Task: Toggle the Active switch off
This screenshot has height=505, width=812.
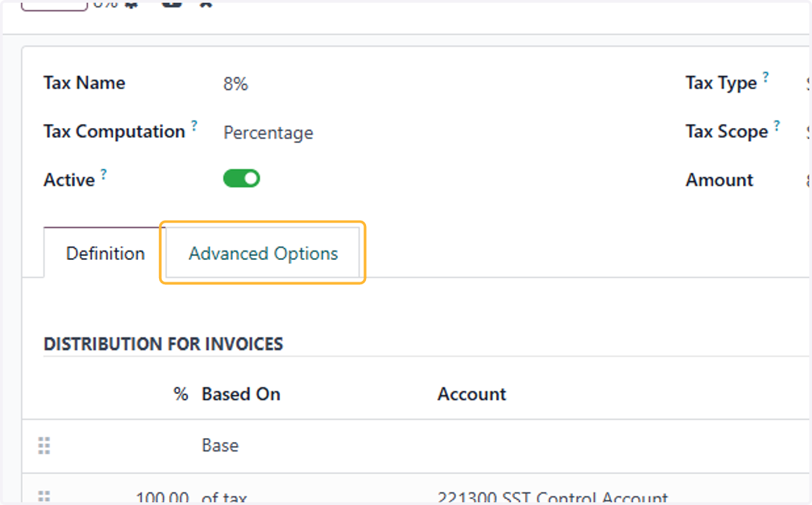Action: [242, 179]
